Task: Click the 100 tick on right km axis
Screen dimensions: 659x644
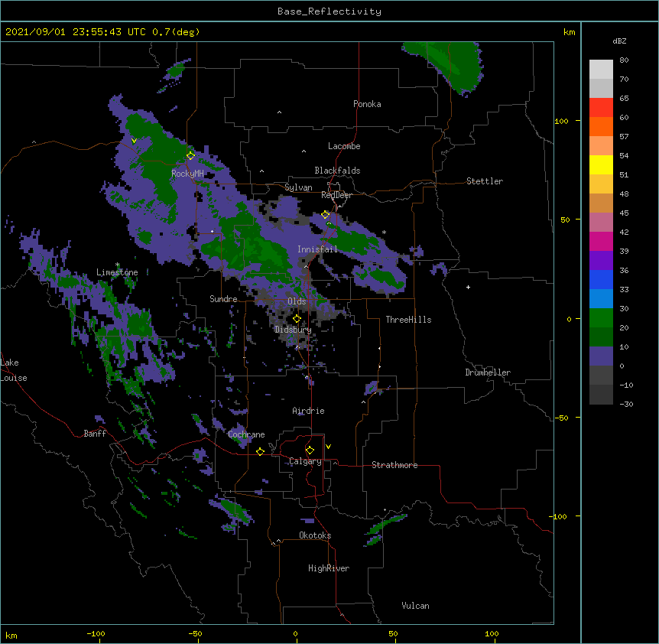Action: coord(561,121)
